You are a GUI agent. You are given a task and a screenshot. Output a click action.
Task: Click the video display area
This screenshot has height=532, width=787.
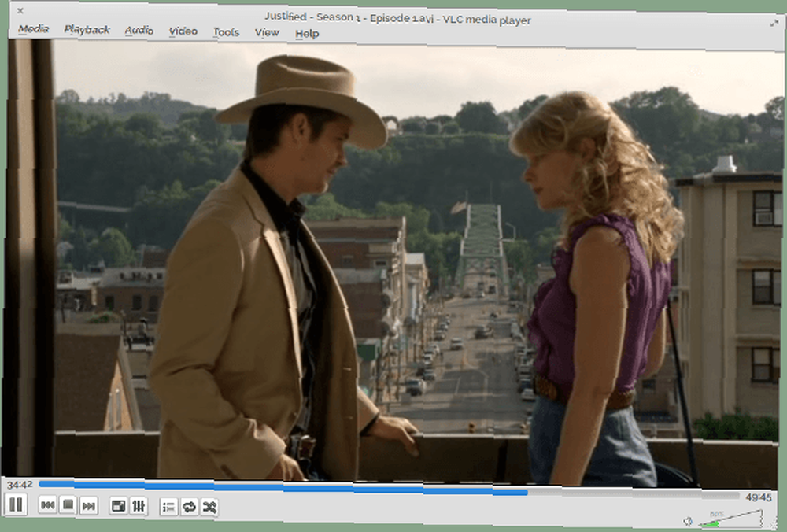pos(393,264)
